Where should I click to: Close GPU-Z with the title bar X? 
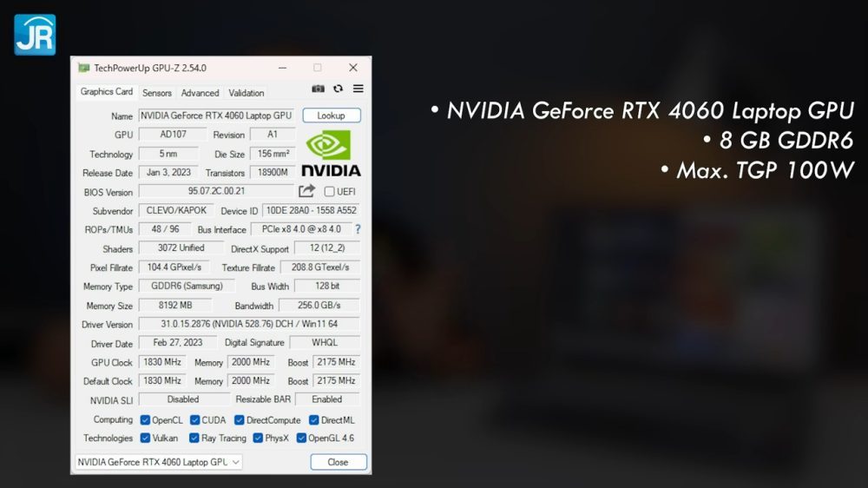click(353, 68)
